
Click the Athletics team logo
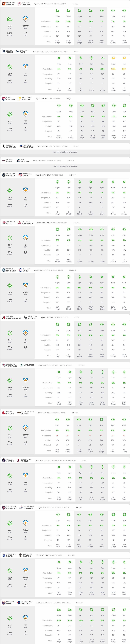coord(22,365)
